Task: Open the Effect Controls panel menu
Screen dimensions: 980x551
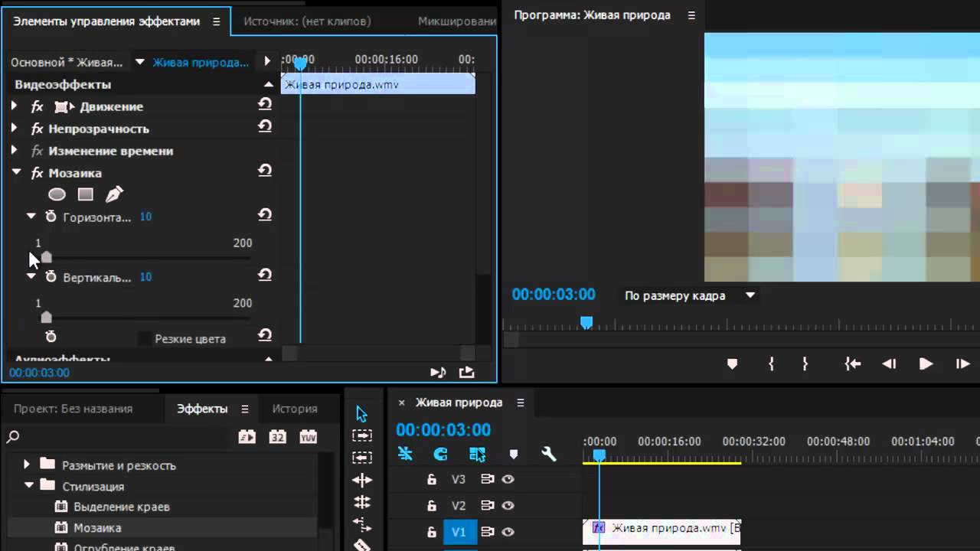Action: 216,21
